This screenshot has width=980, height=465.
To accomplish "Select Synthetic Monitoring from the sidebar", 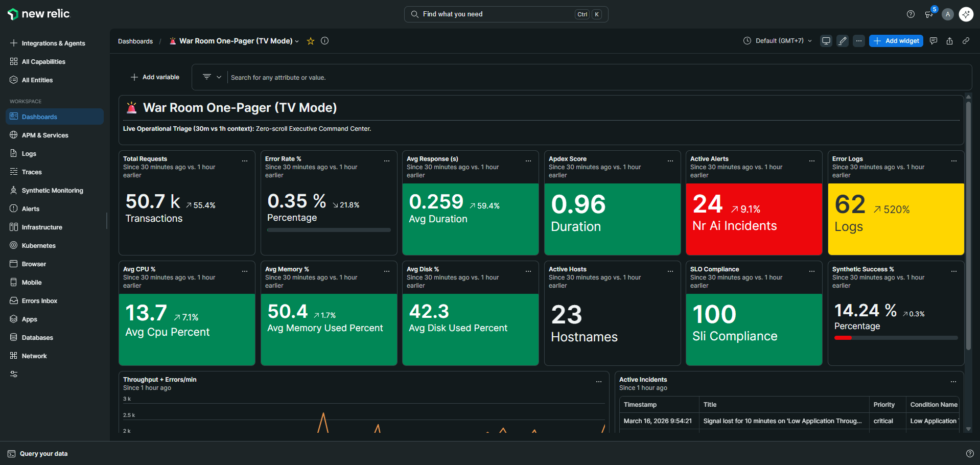I will click(52, 190).
